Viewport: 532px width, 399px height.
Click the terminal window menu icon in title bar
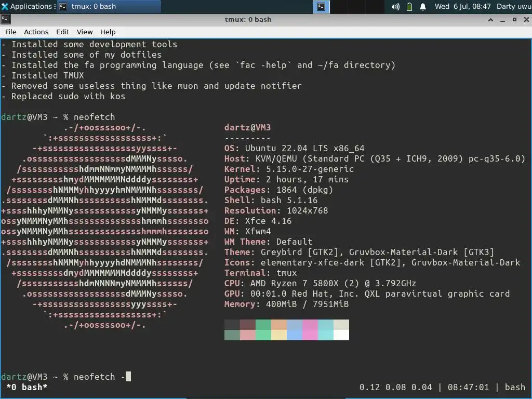pyautogui.click(x=5, y=19)
